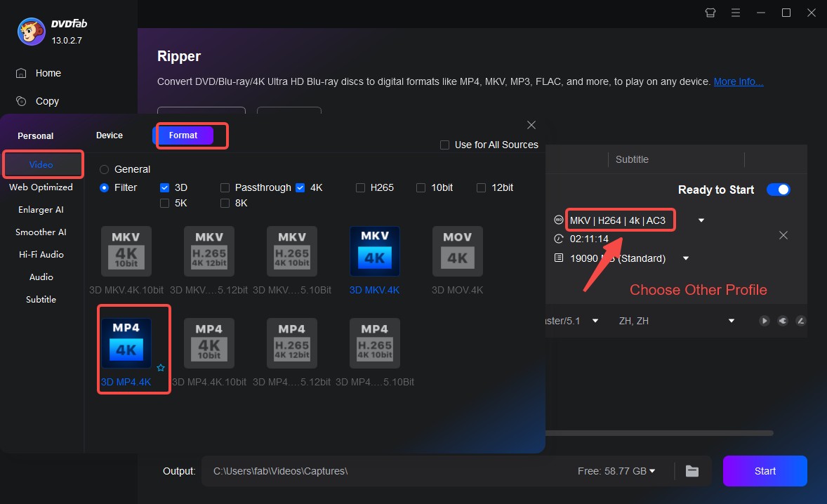
Task: Select Enlarger AI category
Action: [x=41, y=210]
